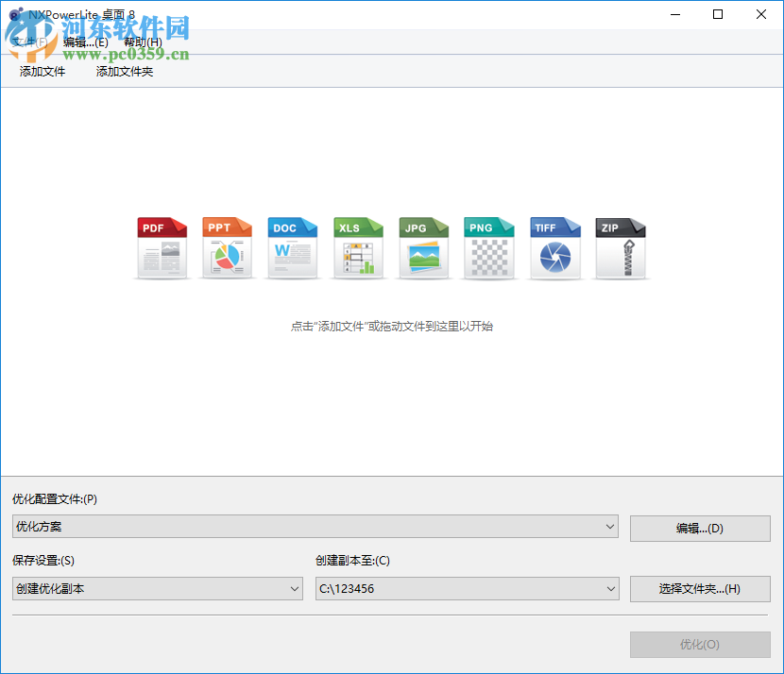784x674 pixels.
Task: Click the 优化(O) optimize button
Action: 700,644
